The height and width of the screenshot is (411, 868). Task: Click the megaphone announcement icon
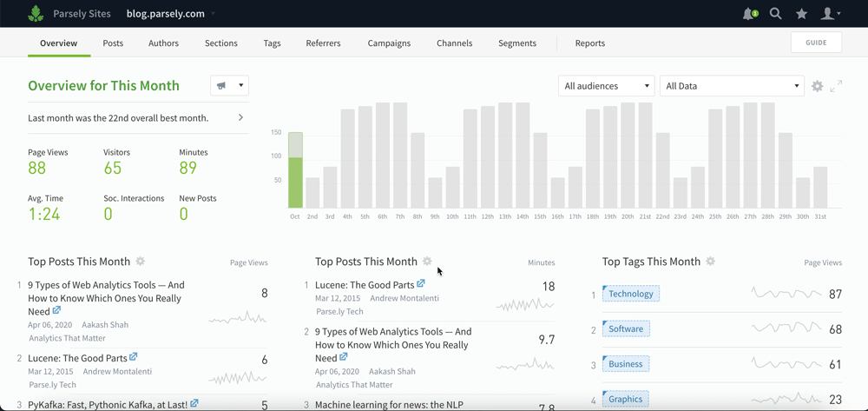pos(221,86)
